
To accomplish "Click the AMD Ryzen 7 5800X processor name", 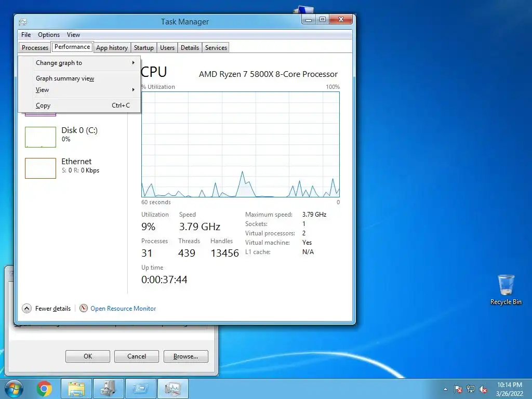I will [x=268, y=74].
